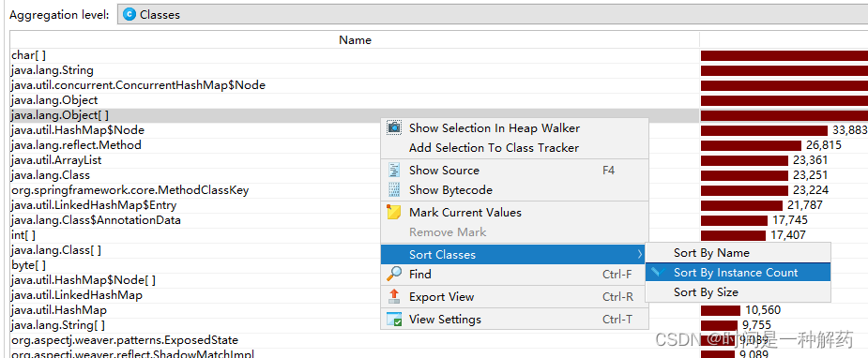This screenshot has height=358, width=868.
Task: Select the java.lang.String row
Action: pyautogui.click(x=355, y=70)
